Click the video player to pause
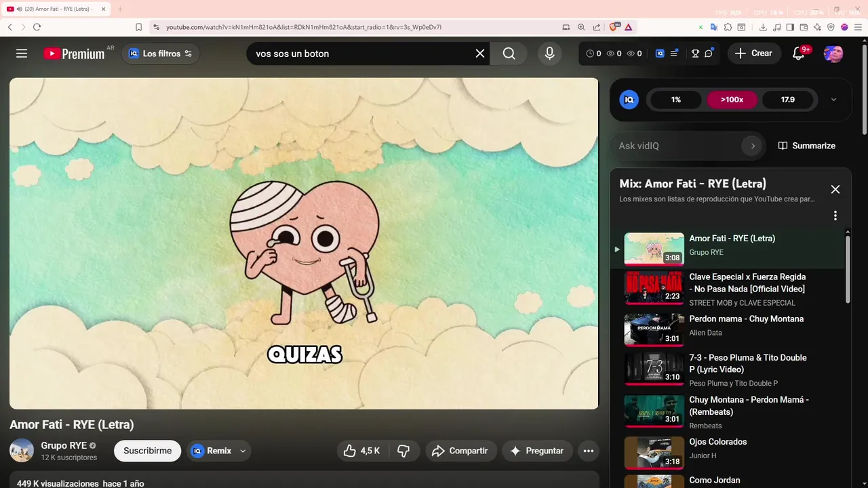 [x=304, y=243]
